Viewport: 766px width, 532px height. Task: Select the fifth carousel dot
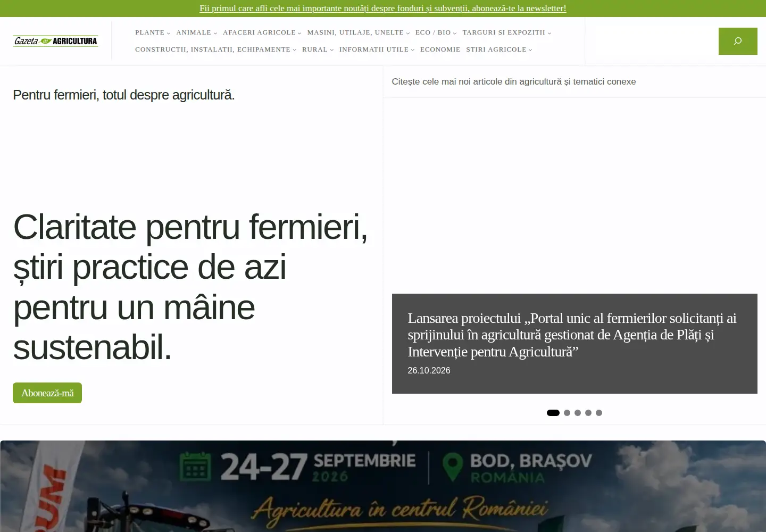click(x=599, y=413)
